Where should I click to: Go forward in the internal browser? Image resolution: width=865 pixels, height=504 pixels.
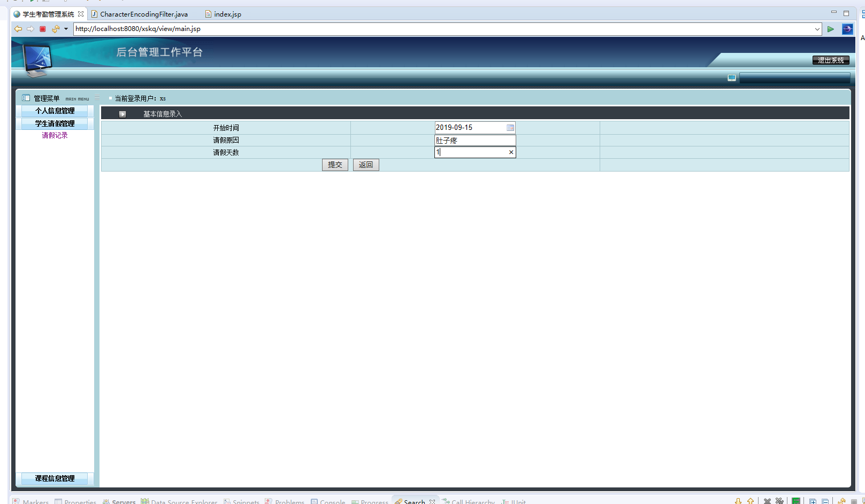[x=30, y=29]
